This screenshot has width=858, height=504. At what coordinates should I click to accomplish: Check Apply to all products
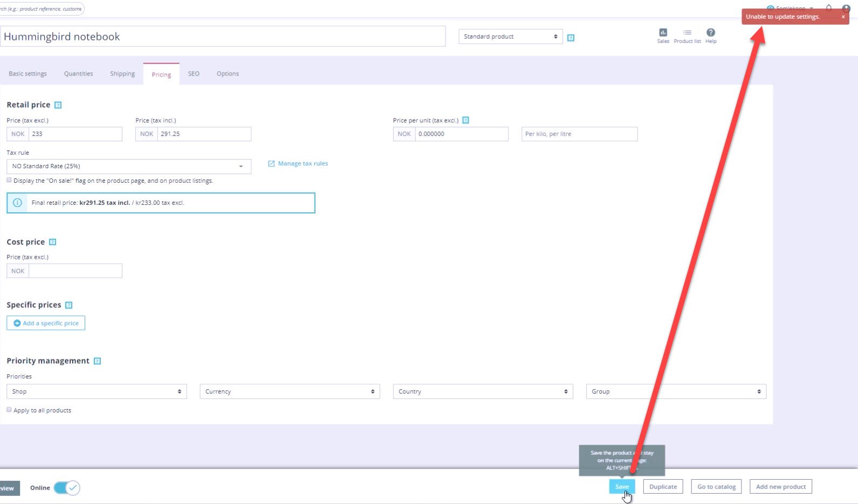(9, 410)
